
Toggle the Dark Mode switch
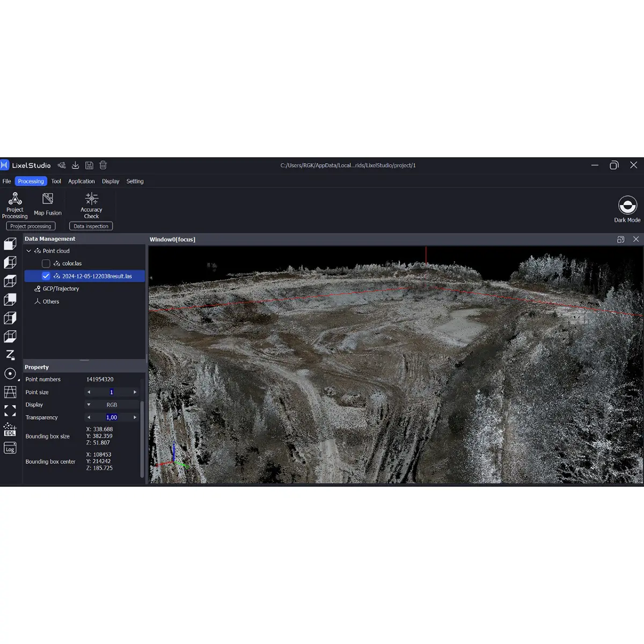tap(627, 206)
